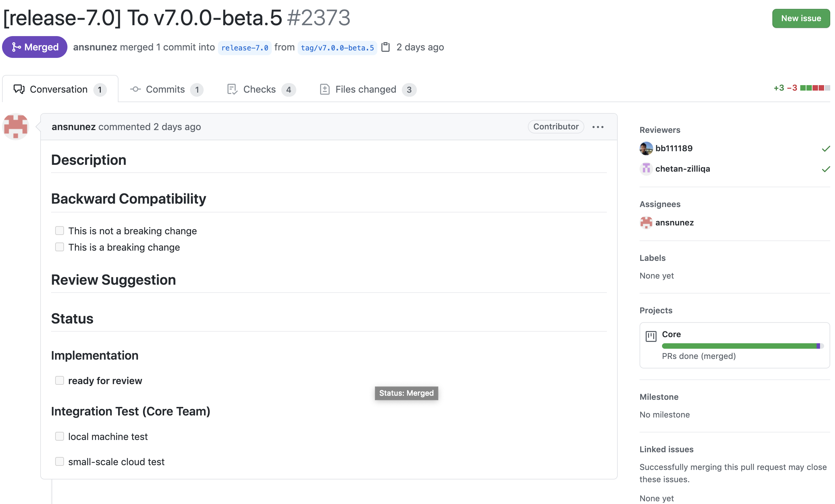
Task: Click the Core project board icon
Action: (651, 336)
